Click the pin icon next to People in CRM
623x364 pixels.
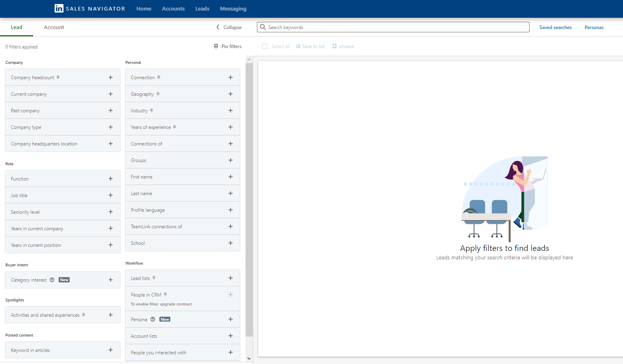pyautogui.click(x=165, y=295)
